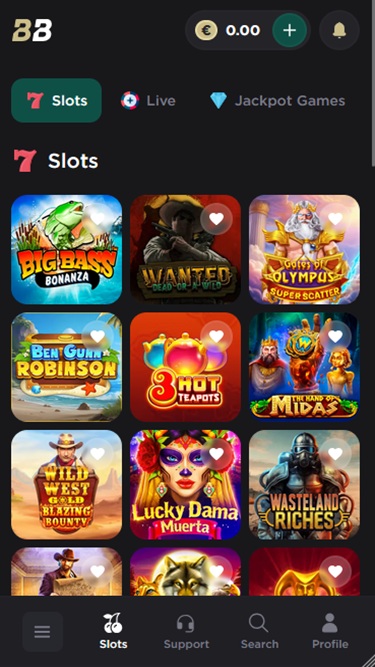Switch to the Jackpot Games tab
The height and width of the screenshot is (667, 375).
click(x=277, y=101)
